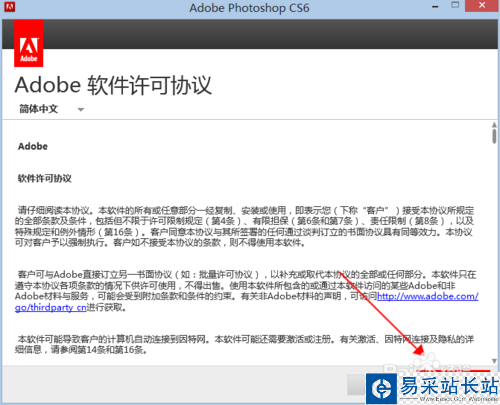Open the 简体中文 language dropdown

coord(51,109)
